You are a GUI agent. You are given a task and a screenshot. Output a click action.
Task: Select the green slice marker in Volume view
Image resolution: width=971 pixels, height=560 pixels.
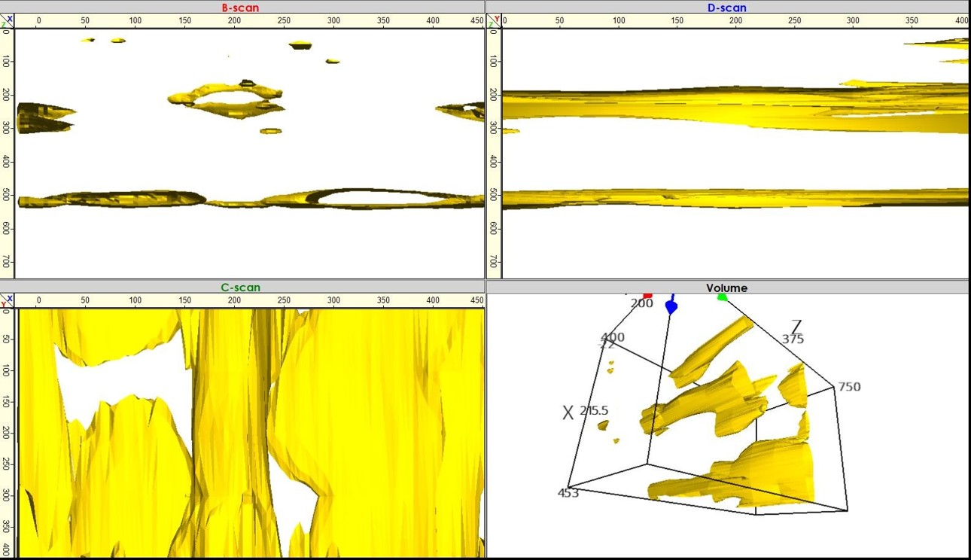coord(723,297)
